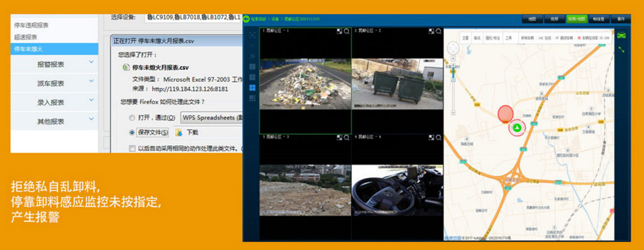The width and height of the screenshot is (644, 250).
Task: Click the vehicle statistics text on the map toolbar
Action: tap(565, 38)
